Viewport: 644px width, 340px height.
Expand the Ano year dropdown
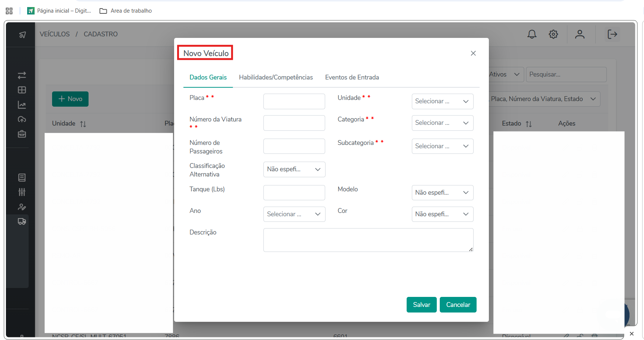(x=294, y=214)
